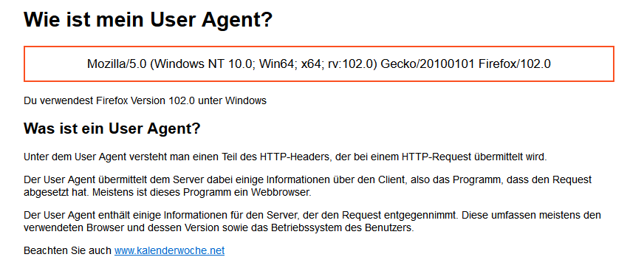Image resolution: width=644 pixels, height=274 pixels.
Task: Click 'rv:102.0)' in the user agent string
Action: (x=353, y=64)
